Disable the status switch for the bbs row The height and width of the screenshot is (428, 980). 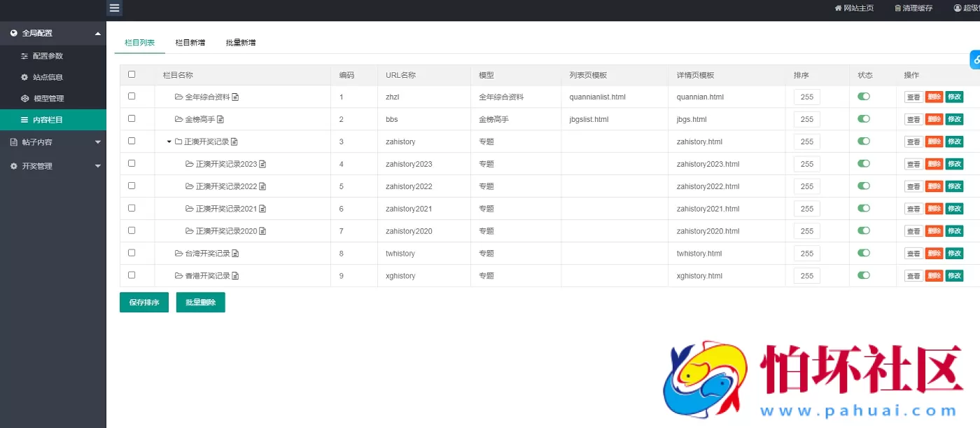[x=864, y=119]
